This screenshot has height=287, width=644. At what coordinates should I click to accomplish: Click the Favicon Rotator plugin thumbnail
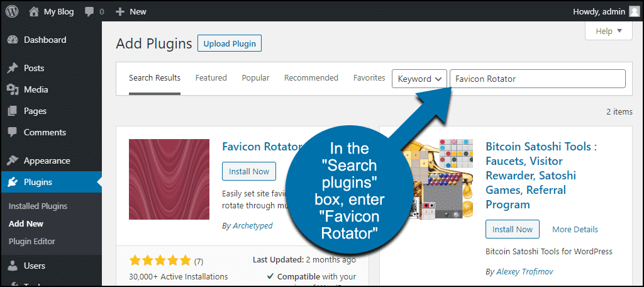[169, 179]
